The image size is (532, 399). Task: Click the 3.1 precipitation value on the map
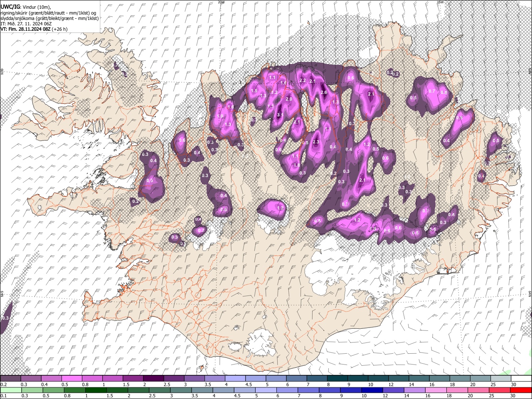(280, 115)
